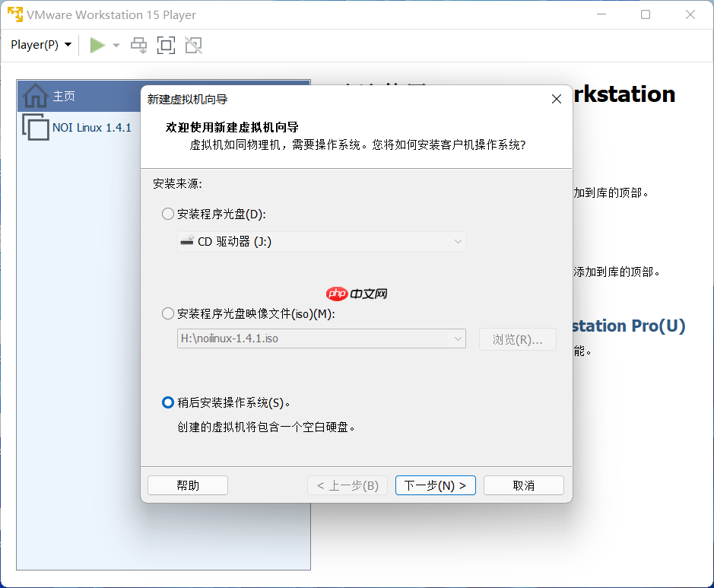This screenshot has height=588, width=714.
Task: Open the ISO image path dropdown
Action: [458, 338]
